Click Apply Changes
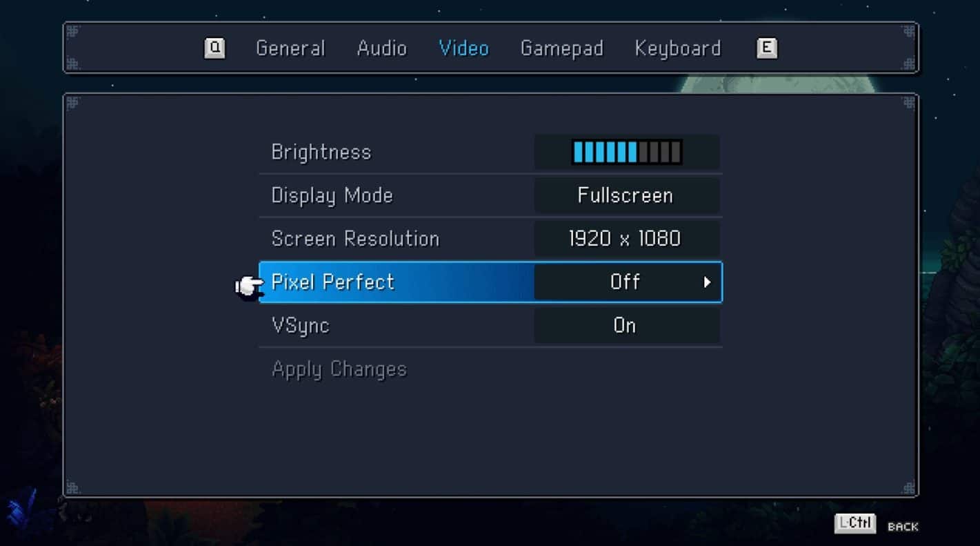The image size is (980, 546). click(x=339, y=370)
